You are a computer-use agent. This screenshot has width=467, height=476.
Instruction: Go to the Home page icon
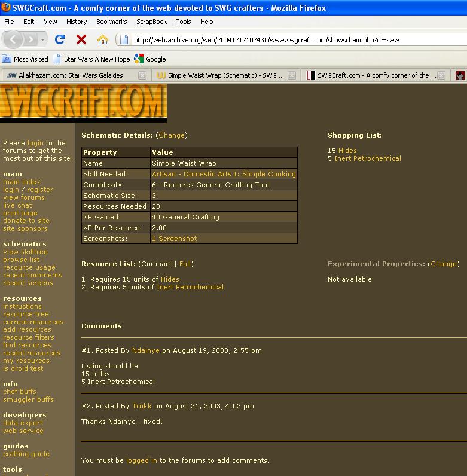103,39
